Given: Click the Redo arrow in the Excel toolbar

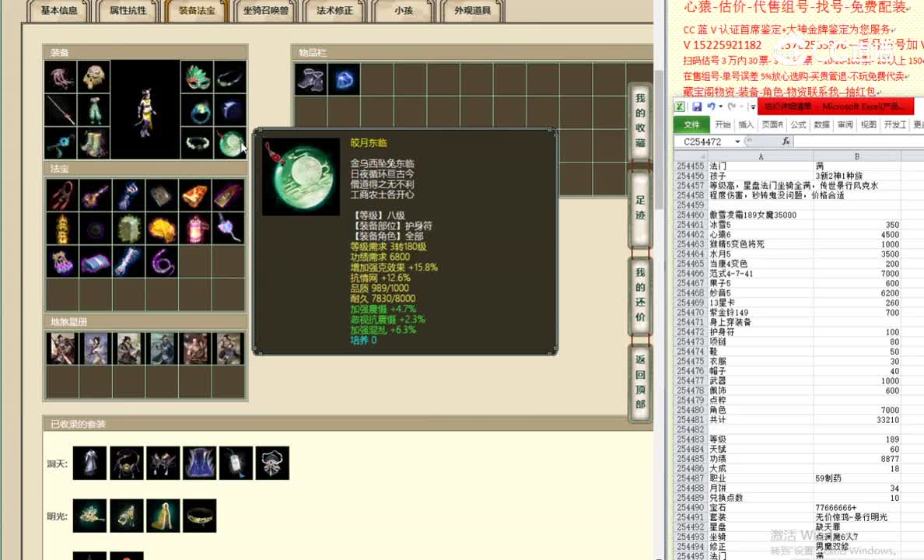Looking at the screenshot, I should tap(731, 107).
